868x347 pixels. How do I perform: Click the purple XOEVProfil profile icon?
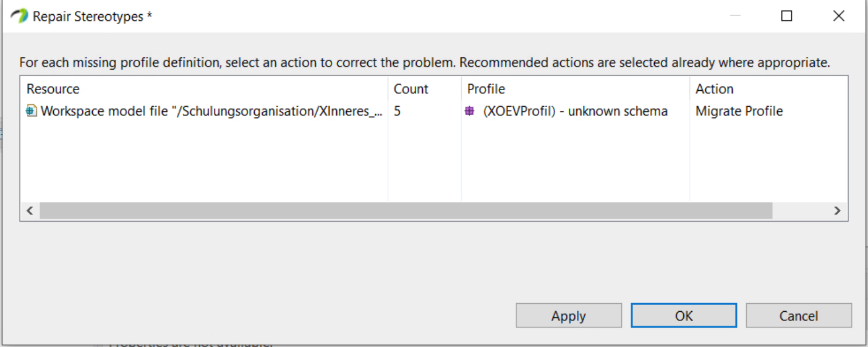point(470,112)
